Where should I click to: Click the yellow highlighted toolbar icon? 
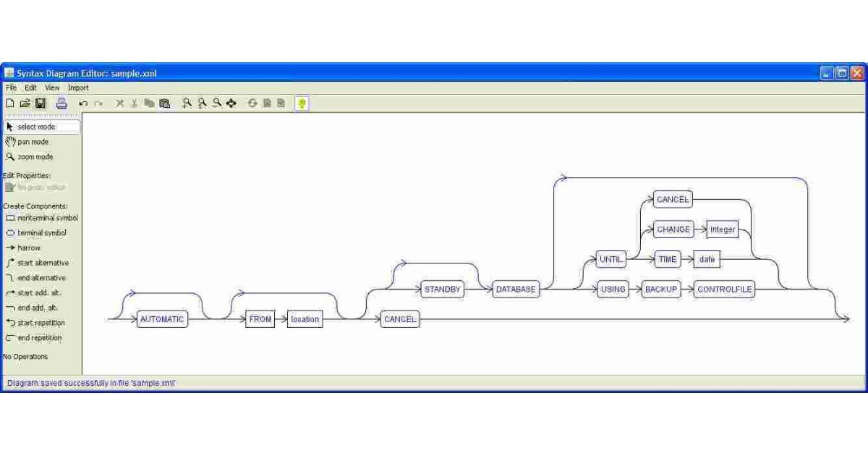click(x=302, y=104)
